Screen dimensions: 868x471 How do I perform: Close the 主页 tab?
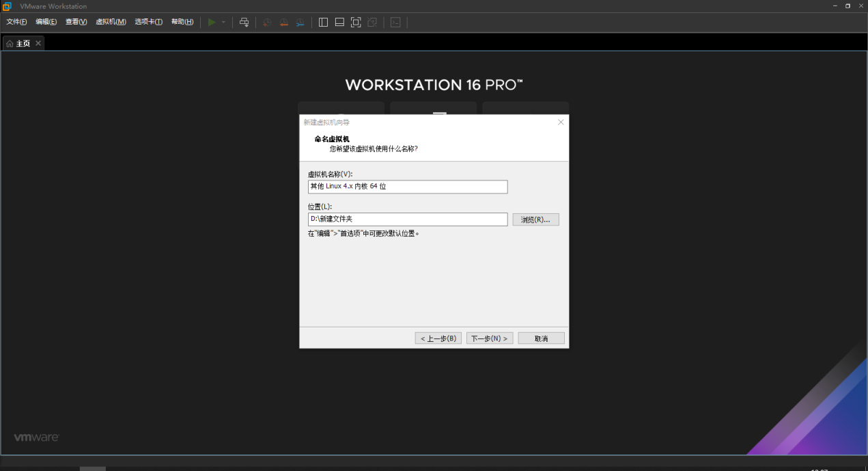38,43
